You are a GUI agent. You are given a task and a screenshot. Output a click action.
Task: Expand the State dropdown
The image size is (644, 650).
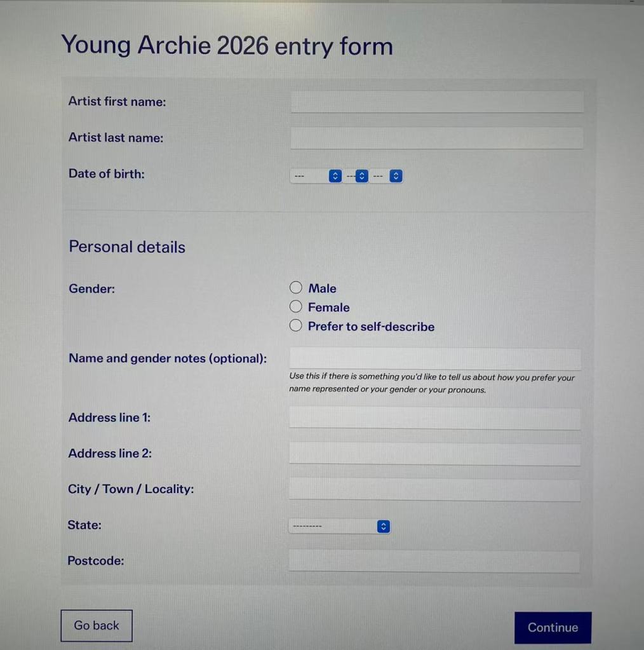click(339, 526)
